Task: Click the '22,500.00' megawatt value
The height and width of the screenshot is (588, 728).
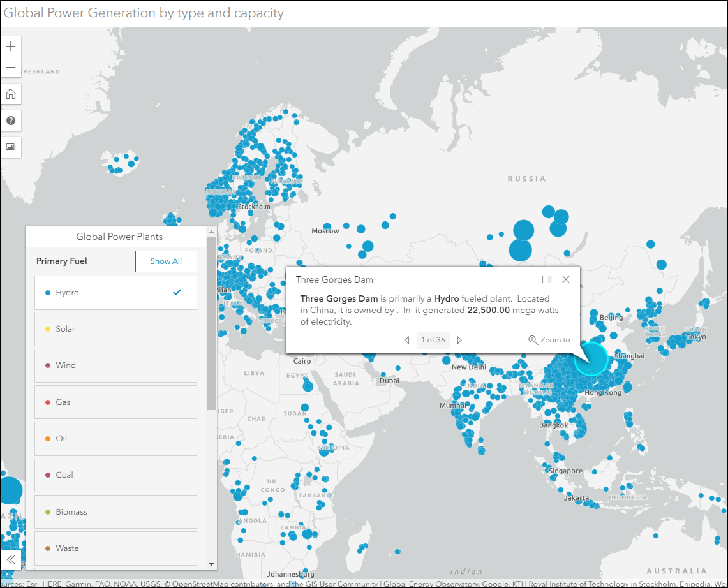Action: (x=489, y=310)
